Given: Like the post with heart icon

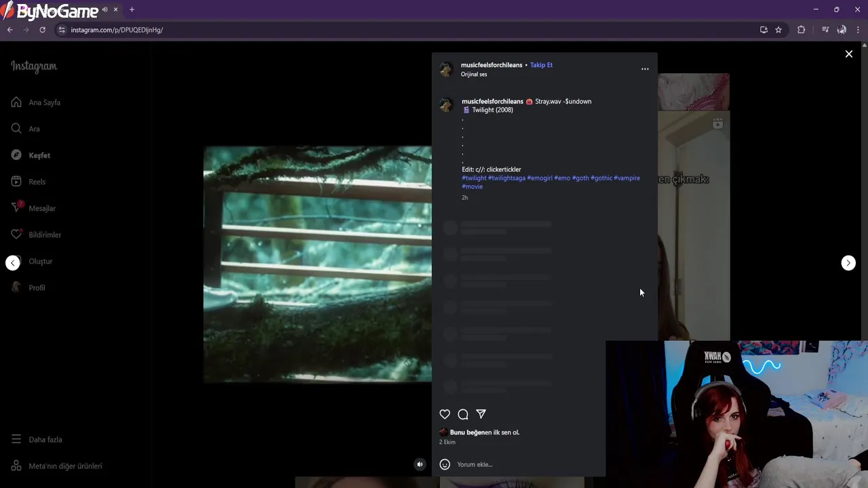Looking at the screenshot, I should tap(445, 414).
